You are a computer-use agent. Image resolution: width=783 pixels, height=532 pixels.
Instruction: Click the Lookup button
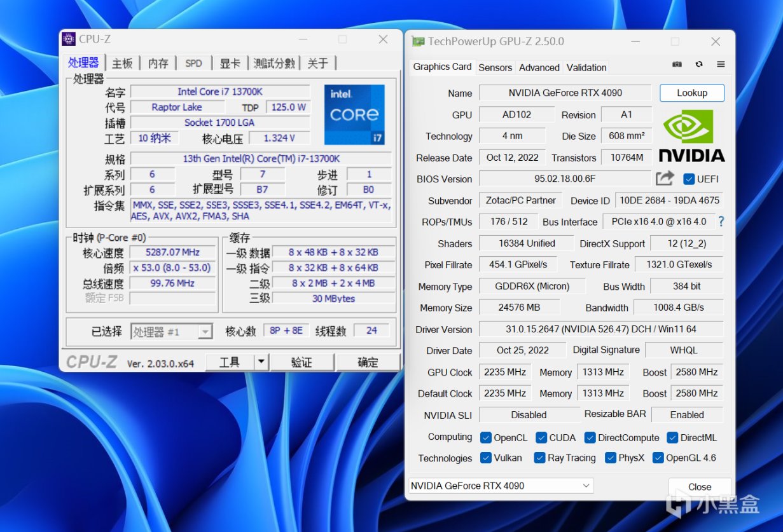pos(691,93)
